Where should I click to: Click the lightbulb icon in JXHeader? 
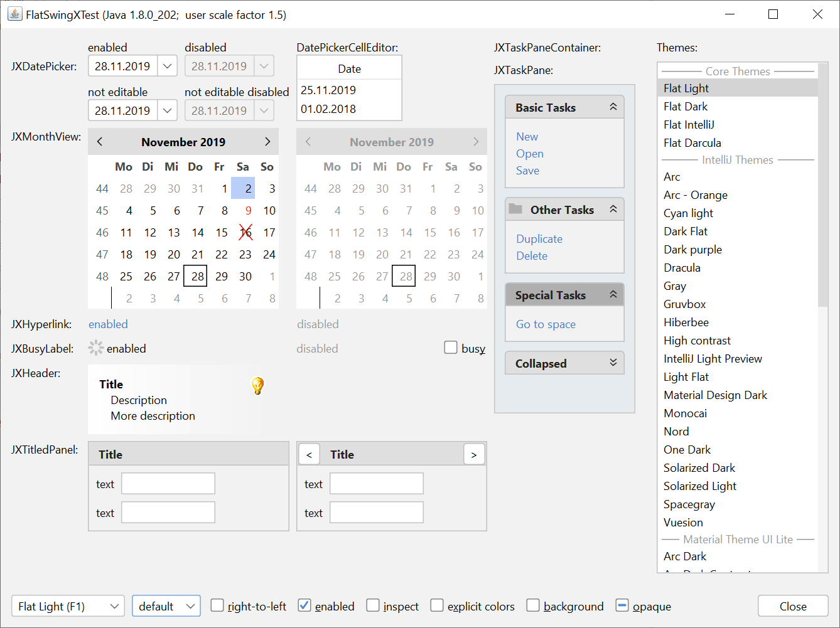point(257,385)
